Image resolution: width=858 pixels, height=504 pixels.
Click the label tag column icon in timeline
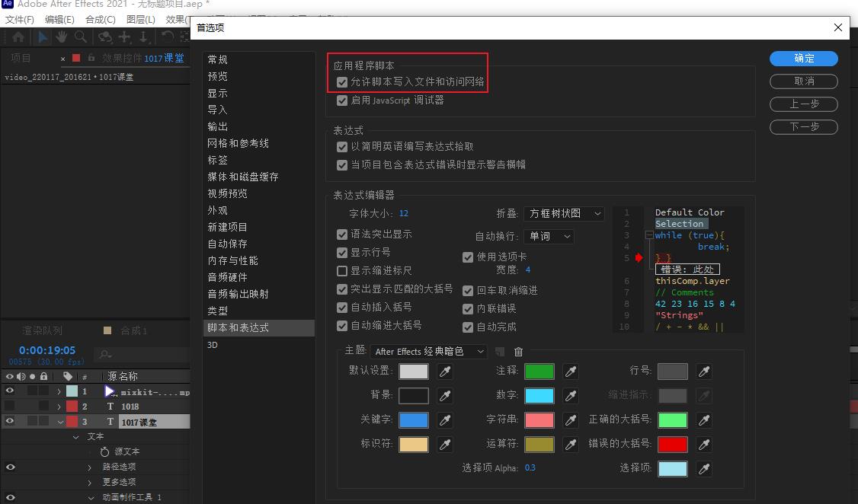(x=67, y=376)
